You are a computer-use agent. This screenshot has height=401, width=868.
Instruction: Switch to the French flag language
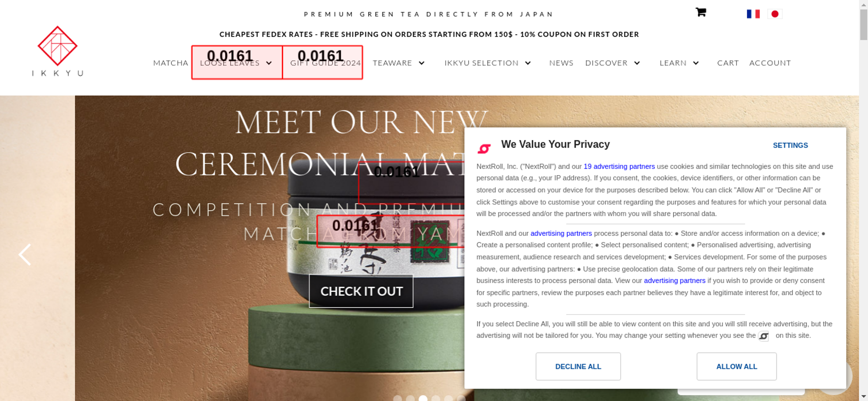click(x=753, y=14)
